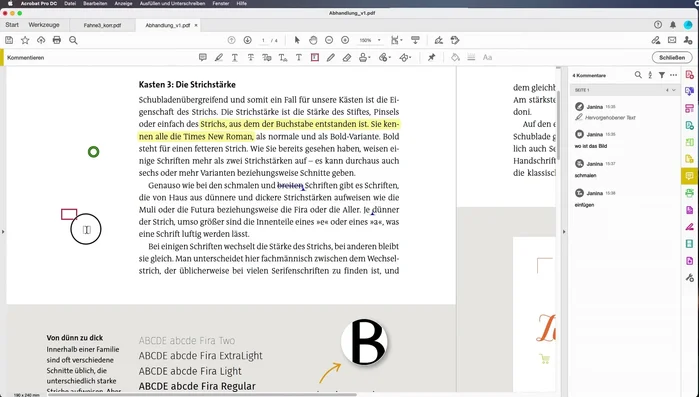Viewport: 699px width, 397px height.
Task: Select the hand pan tool
Action: [313, 40]
